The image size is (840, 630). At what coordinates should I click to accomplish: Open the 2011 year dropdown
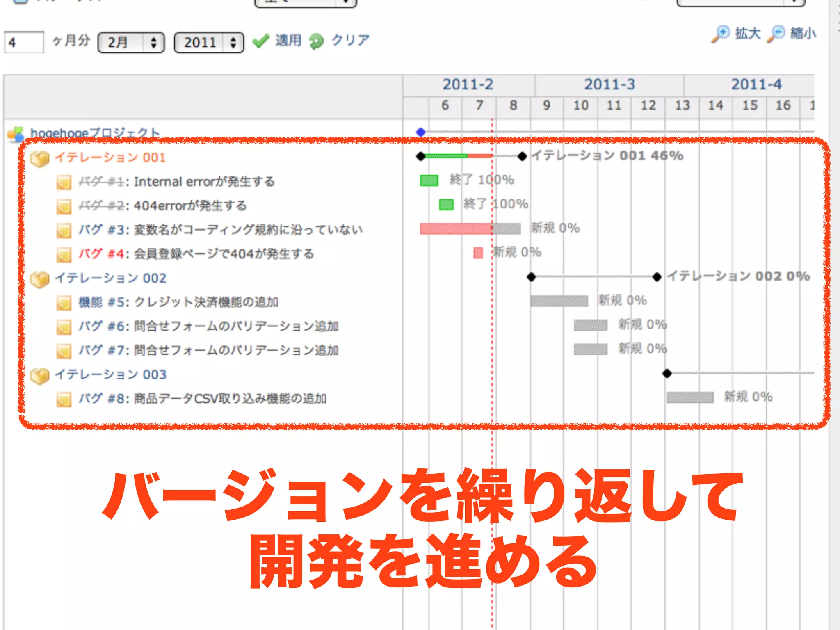coord(209,43)
